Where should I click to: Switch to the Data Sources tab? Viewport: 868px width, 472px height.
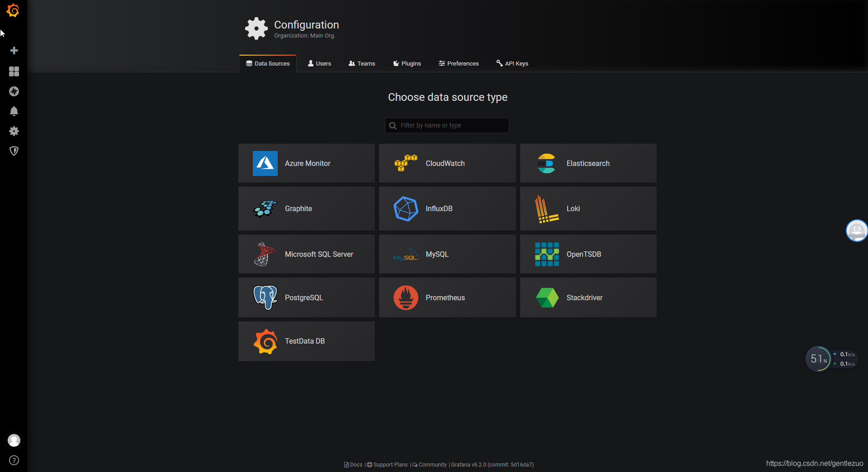pyautogui.click(x=268, y=64)
